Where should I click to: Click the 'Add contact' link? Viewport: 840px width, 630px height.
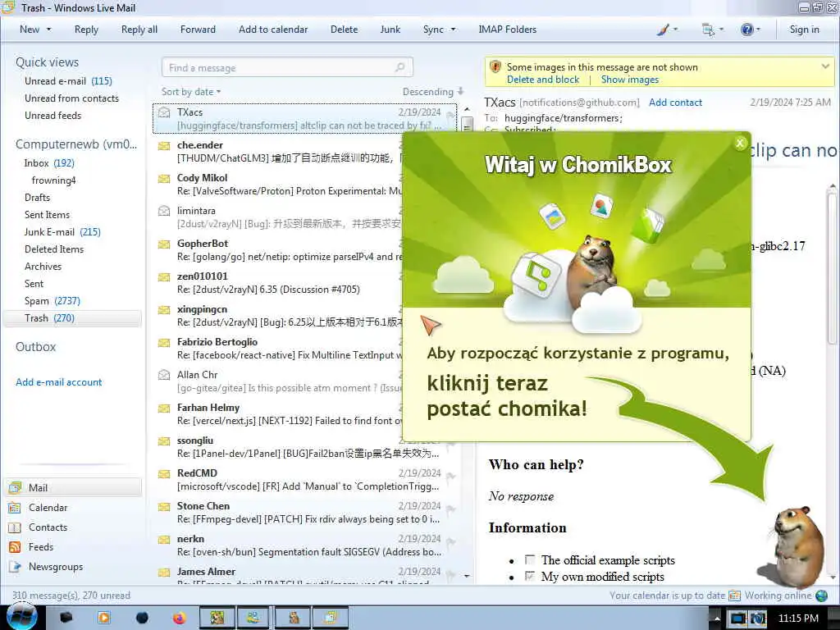pyautogui.click(x=675, y=103)
